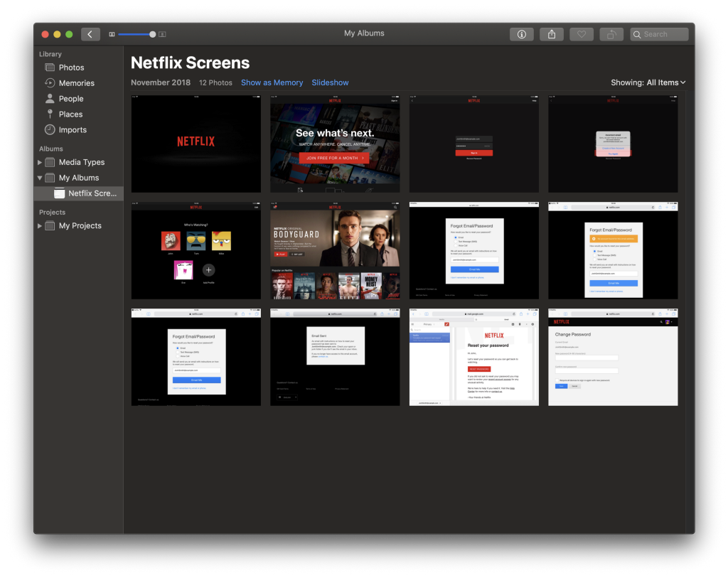
Task: Click into the Search field
Action: click(659, 34)
